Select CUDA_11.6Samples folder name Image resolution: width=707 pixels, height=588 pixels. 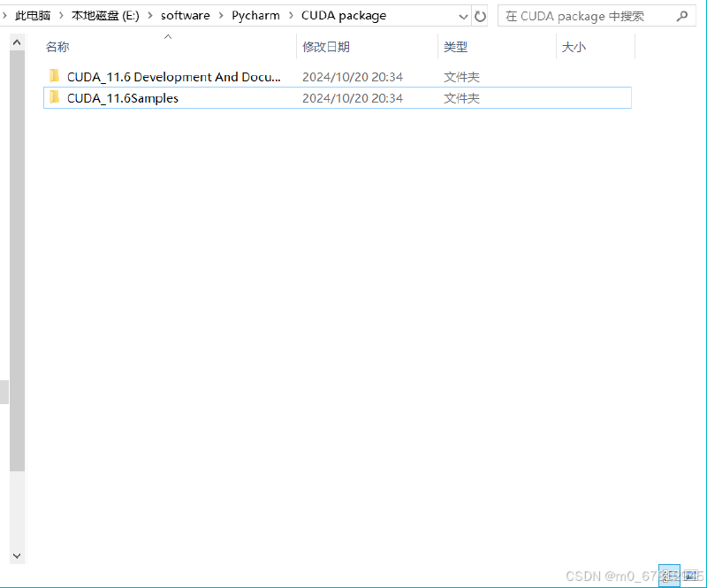click(x=123, y=98)
